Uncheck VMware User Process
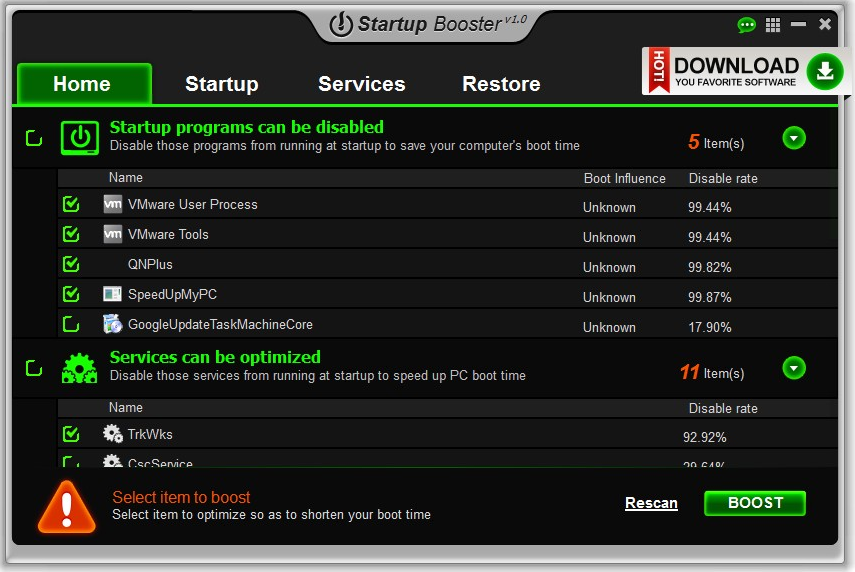Image resolution: width=855 pixels, height=572 pixels. point(71,204)
